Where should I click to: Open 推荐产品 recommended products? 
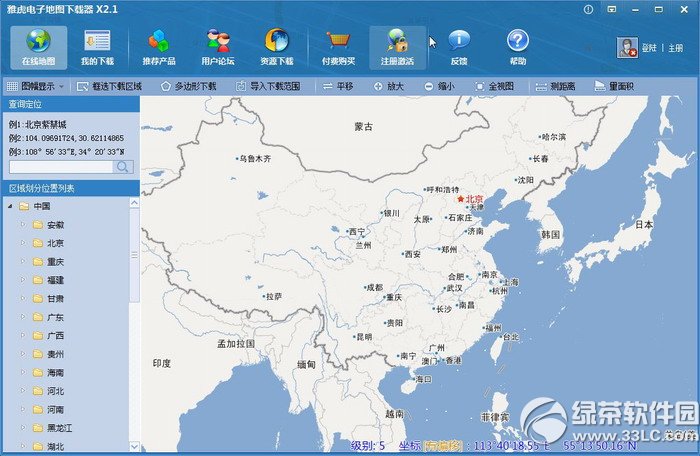[x=159, y=47]
